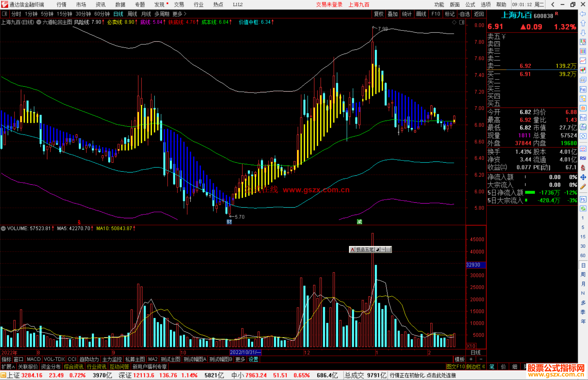Click the 复权 button

click(x=379, y=14)
